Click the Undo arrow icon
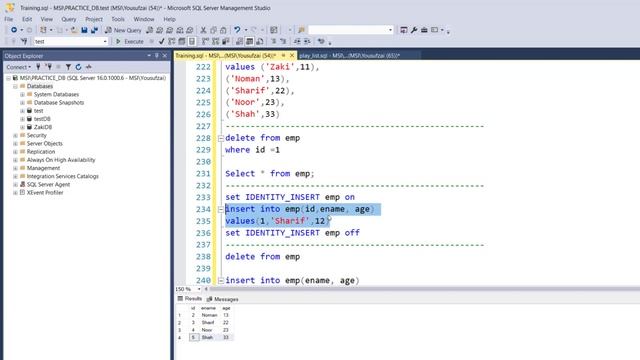Viewport: 640px width, 360px height. [x=237, y=30]
